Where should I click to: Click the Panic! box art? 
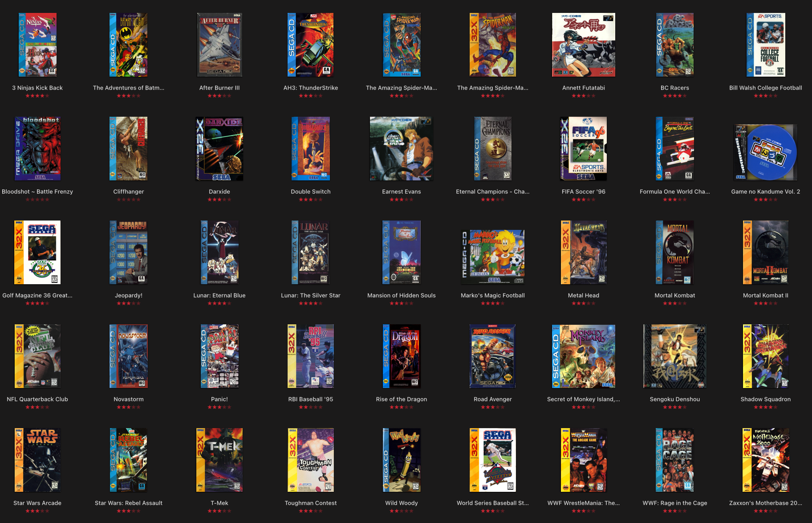219,356
